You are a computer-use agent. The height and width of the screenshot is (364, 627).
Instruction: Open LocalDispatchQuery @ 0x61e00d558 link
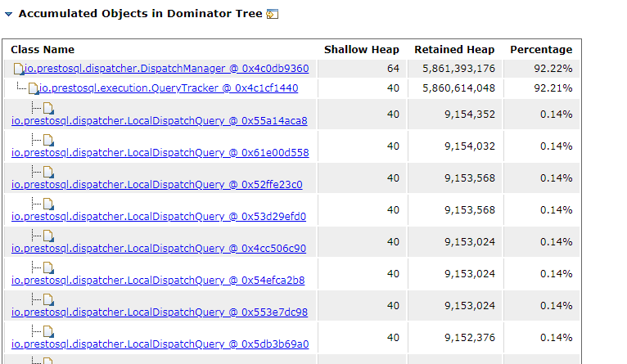160,153
